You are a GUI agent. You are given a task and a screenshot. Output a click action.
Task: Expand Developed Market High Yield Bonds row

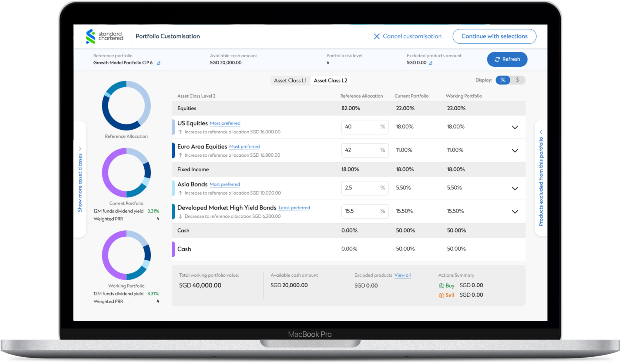[515, 212]
